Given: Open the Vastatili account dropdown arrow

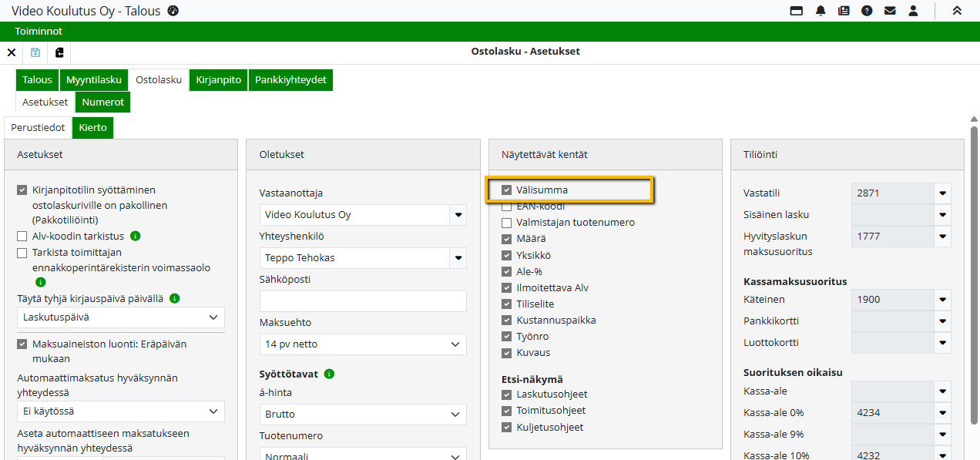Looking at the screenshot, I should (x=942, y=193).
